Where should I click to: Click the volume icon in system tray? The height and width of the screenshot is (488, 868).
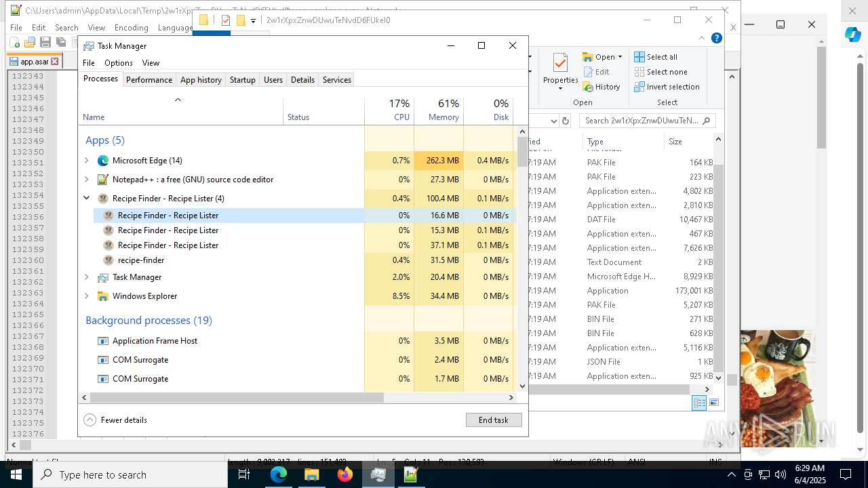point(781,474)
